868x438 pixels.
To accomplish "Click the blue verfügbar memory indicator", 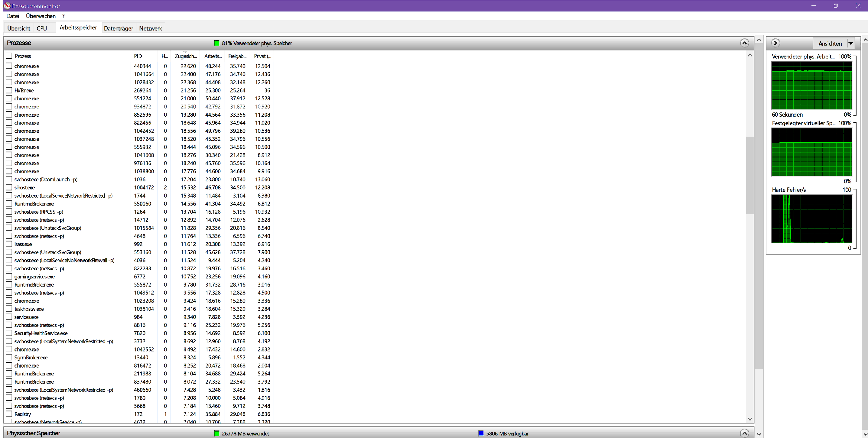I will click(x=481, y=433).
